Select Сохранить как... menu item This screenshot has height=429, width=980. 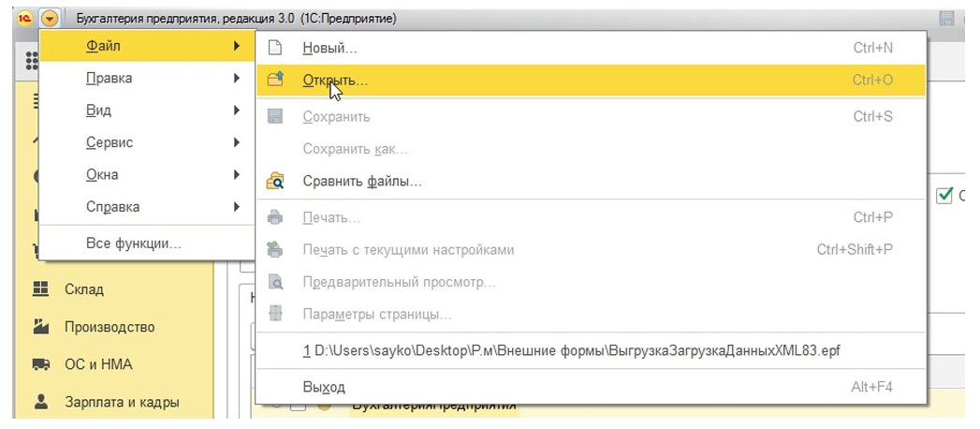(x=591, y=150)
